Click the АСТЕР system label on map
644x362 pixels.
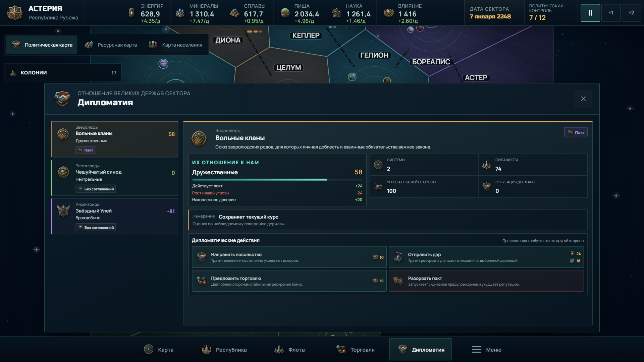(x=476, y=78)
